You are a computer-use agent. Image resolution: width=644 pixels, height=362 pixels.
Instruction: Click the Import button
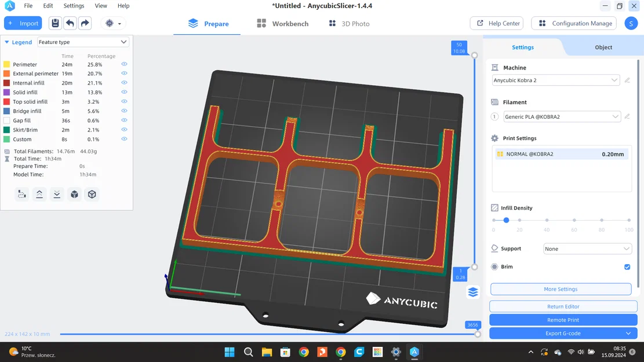tap(23, 23)
